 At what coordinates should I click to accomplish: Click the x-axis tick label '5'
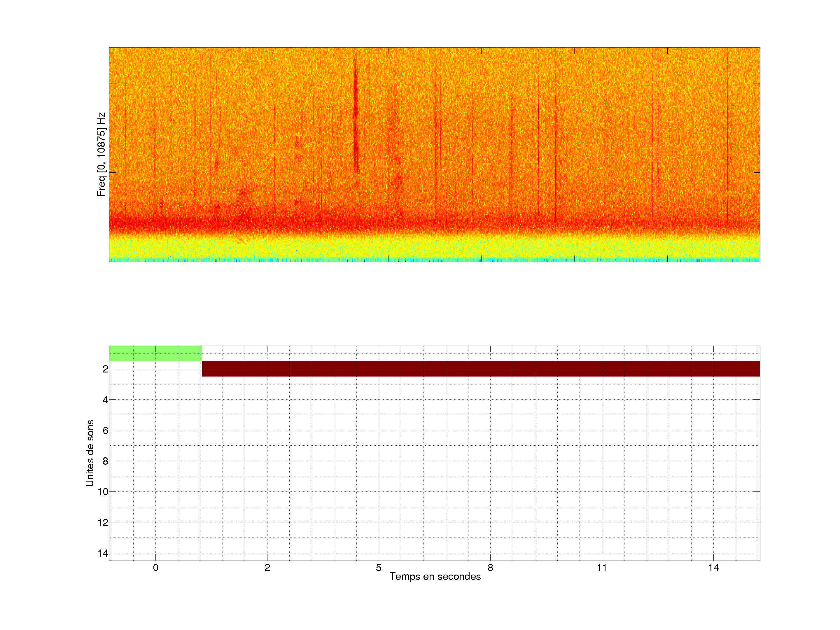(379, 568)
